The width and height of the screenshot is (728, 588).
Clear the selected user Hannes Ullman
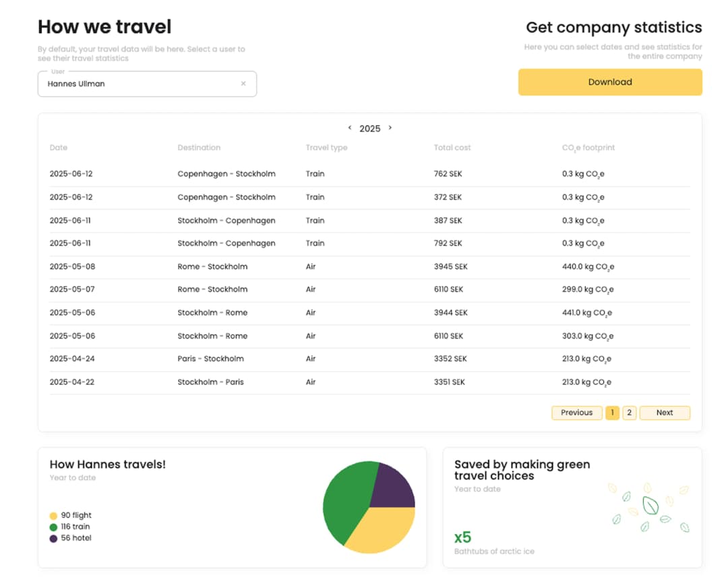pyautogui.click(x=243, y=84)
